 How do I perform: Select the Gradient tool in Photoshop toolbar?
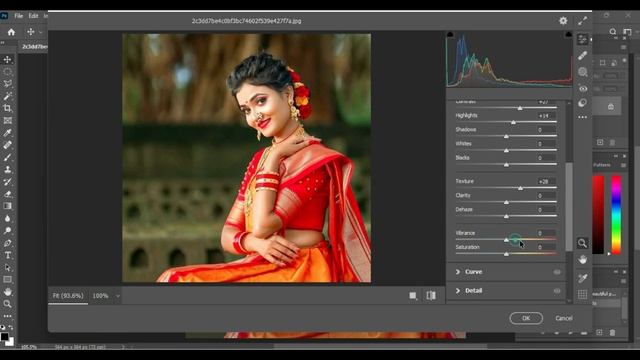point(7,206)
